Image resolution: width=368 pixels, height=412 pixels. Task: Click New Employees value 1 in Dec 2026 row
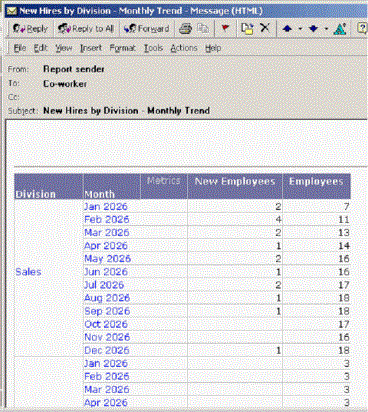(279, 350)
